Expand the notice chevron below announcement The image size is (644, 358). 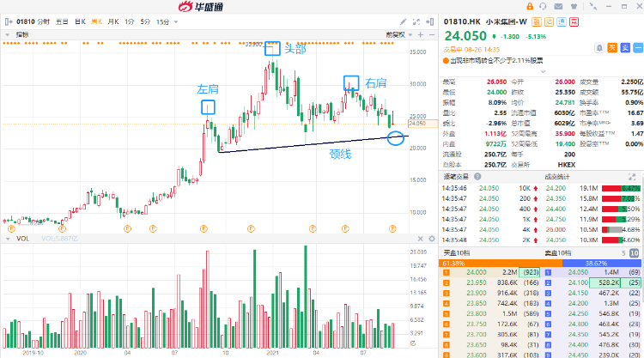(x=543, y=71)
